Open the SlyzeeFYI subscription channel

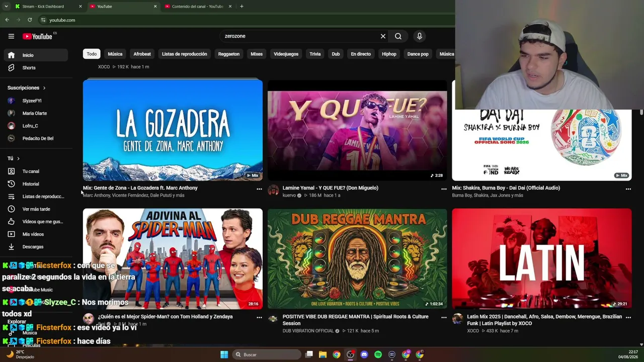(35, 101)
